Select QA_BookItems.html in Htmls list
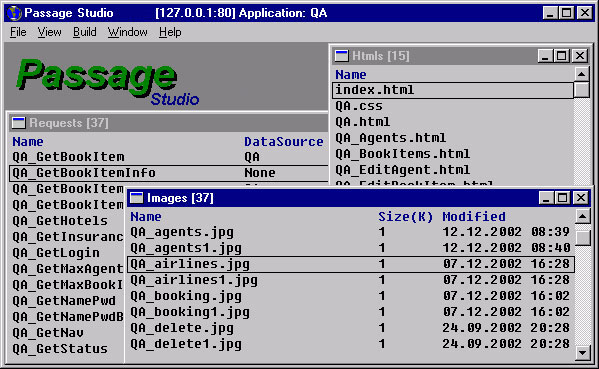Viewport: 599px width, 369px height. (453, 154)
